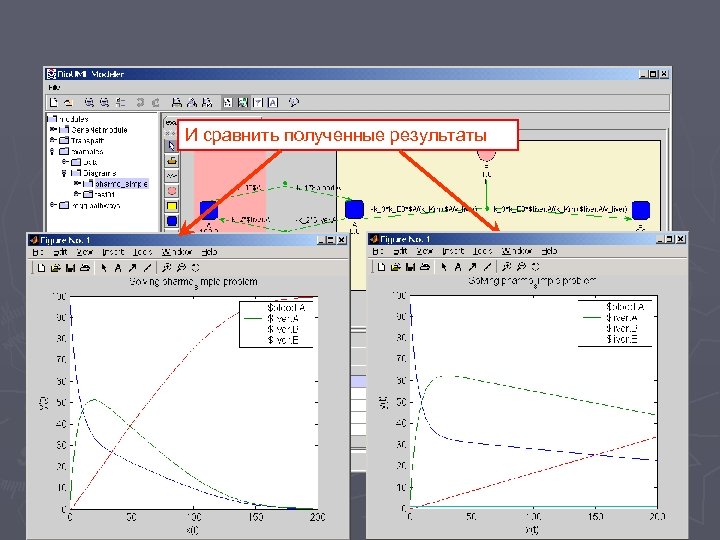
Task: Open Window menu in the left Figure window
Action: coord(176,252)
